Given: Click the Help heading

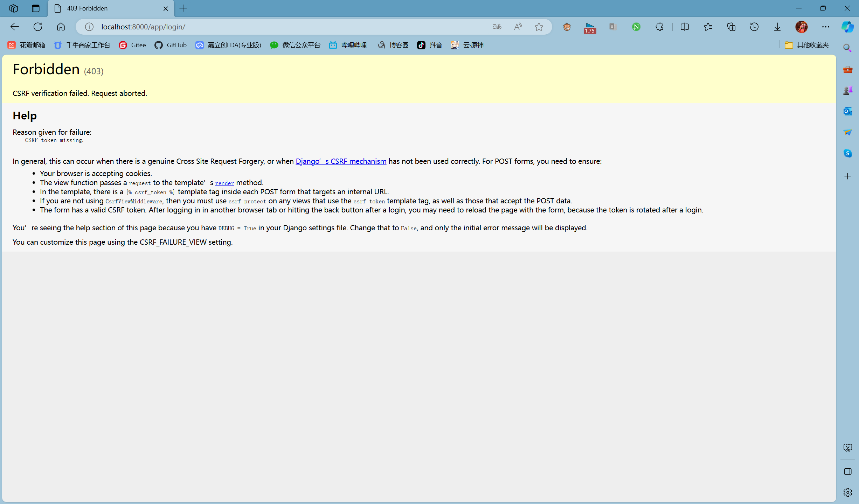Looking at the screenshot, I should (x=25, y=115).
